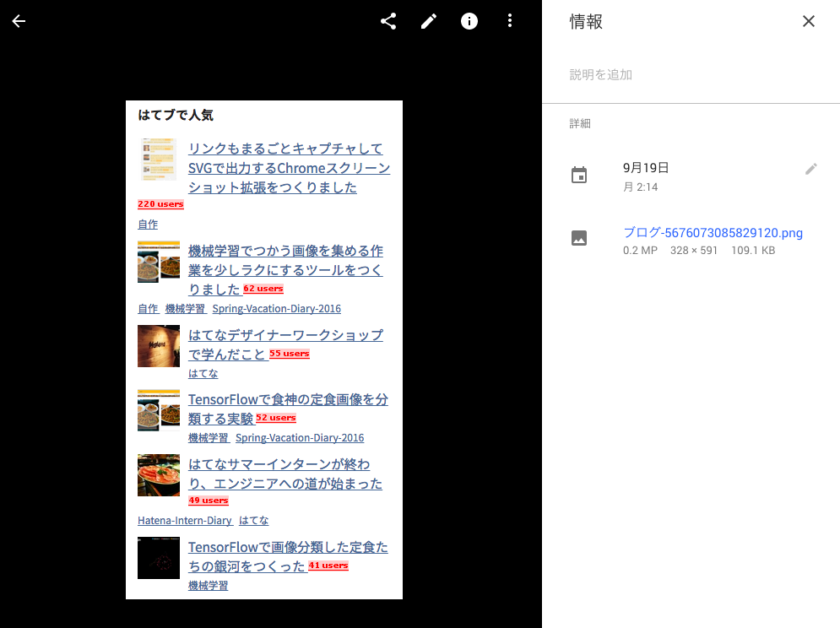Viewport: 840px width, 628px height.
Task: Click the 55 users badge in the photo
Action: pyautogui.click(x=290, y=354)
